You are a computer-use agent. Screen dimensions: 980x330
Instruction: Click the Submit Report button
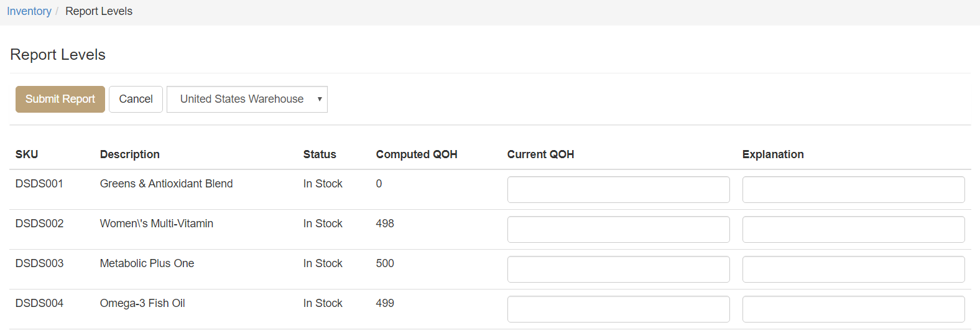coord(60,99)
